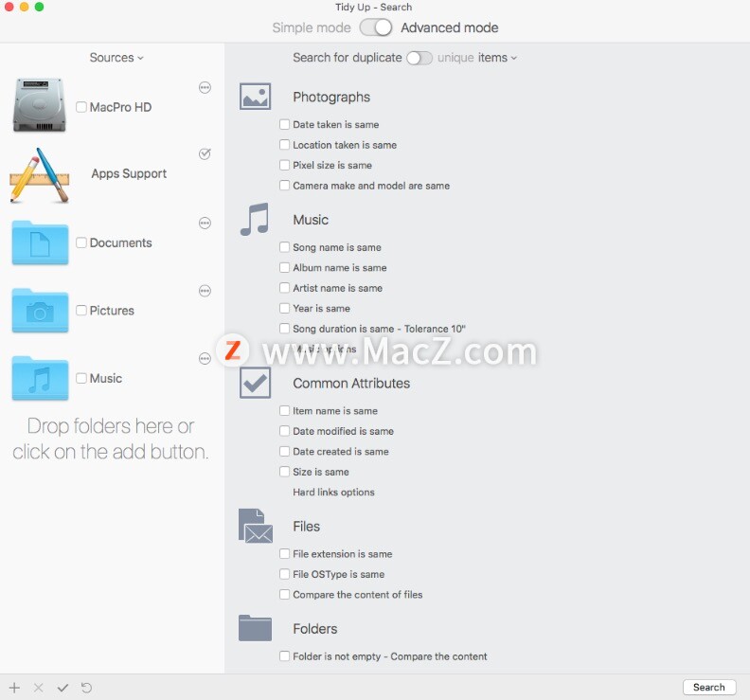750x700 pixels.
Task: Click the Pictures folder icon
Action: pyautogui.click(x=40, y=310)
